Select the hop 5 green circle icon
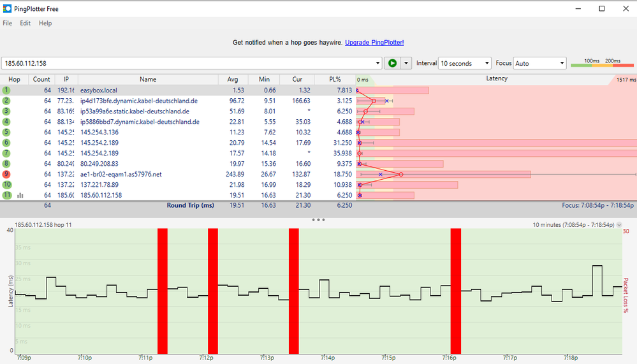637x364 pixels. click(x=6, y=132)
